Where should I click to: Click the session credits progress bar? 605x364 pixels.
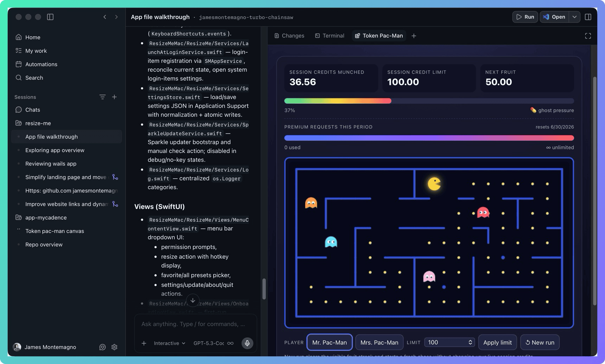click(429, 101)
